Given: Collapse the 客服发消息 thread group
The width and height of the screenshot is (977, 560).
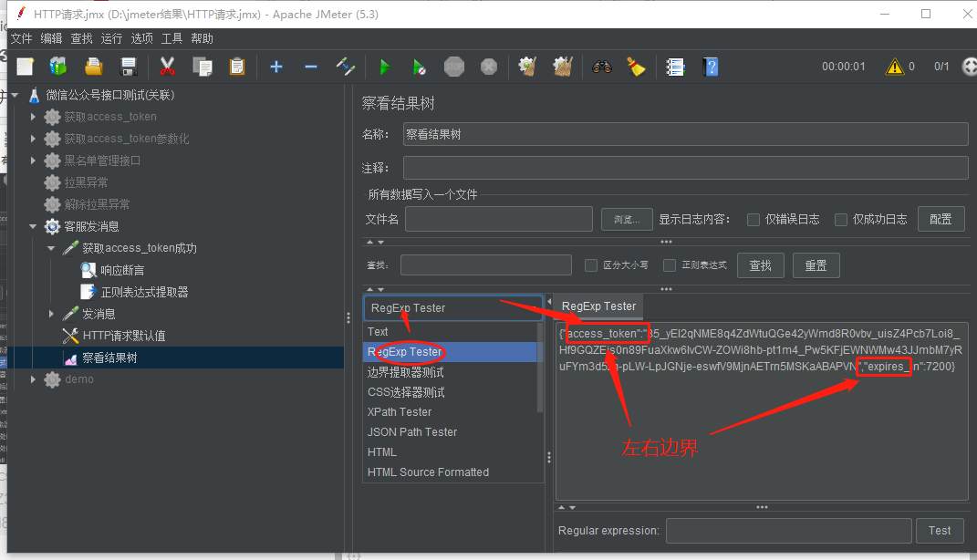Looking at the screenshot, I should (33, 226).
